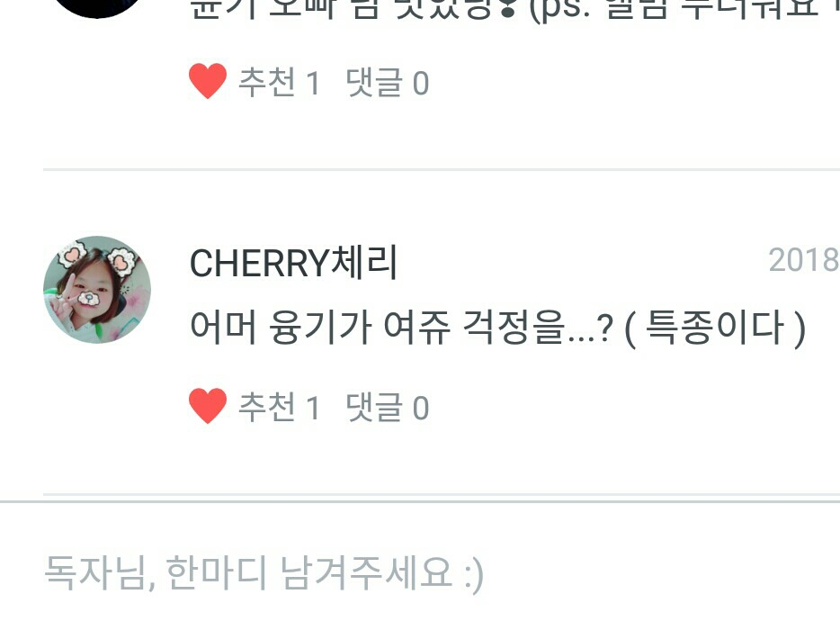The width and height of the screenshot is (840, 630).
Task: Click the ( 특종이다 ) phrase in the comment
Action: 716,328
